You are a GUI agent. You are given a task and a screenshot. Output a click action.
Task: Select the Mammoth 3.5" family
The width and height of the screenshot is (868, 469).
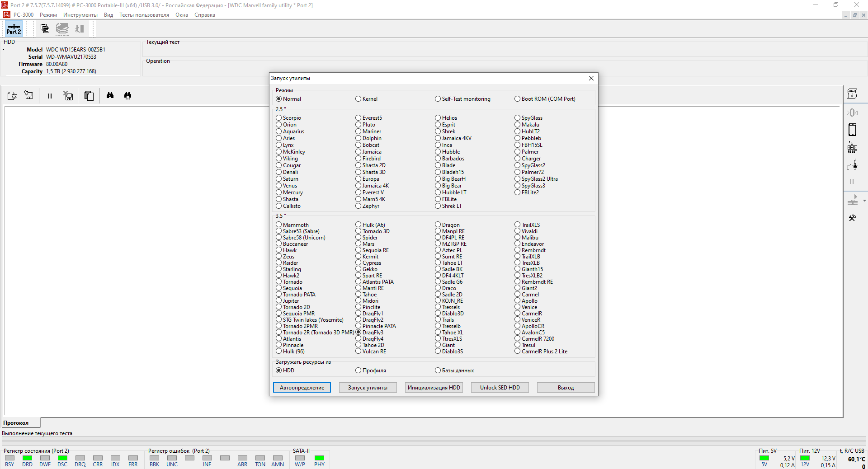(x=292, y=225)
